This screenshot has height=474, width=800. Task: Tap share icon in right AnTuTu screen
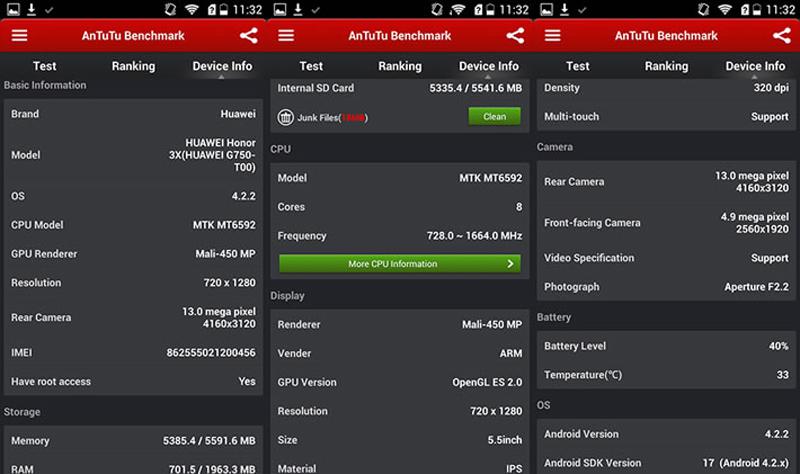click(782, 35)
